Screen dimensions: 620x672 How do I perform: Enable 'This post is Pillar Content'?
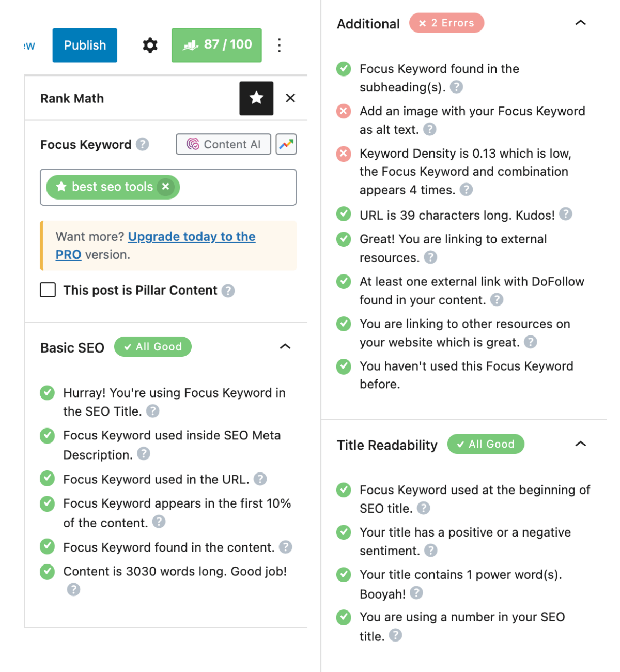click(47, 290)
